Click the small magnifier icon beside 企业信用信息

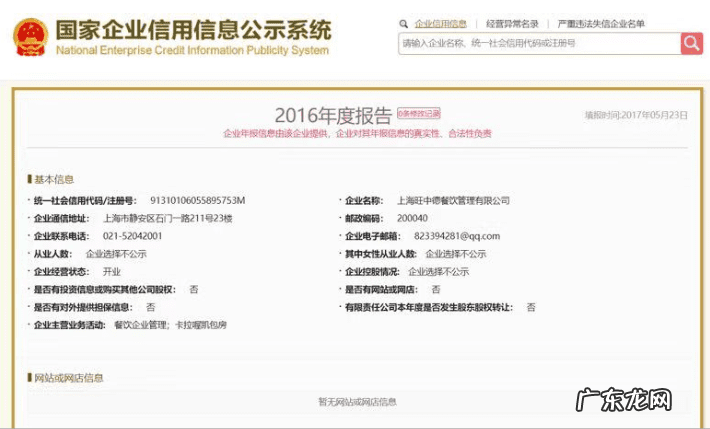(x=403, y=24)
